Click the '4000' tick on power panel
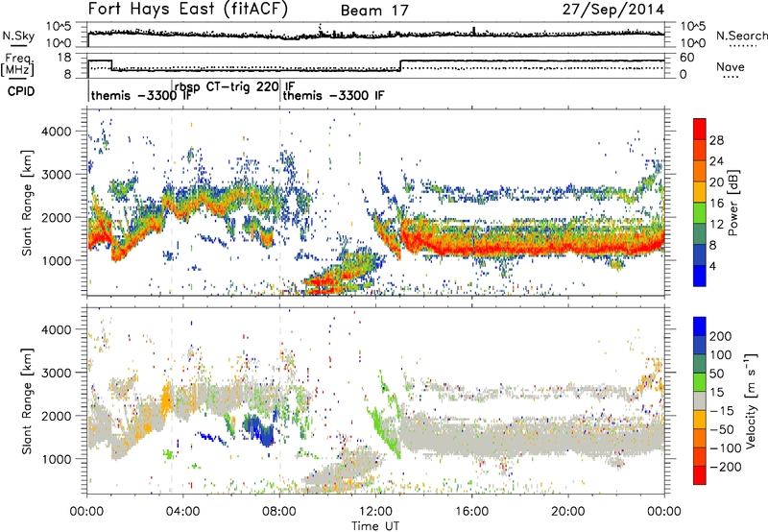The width and height of the screenshot is (768, 532). (x=57, y=132)
